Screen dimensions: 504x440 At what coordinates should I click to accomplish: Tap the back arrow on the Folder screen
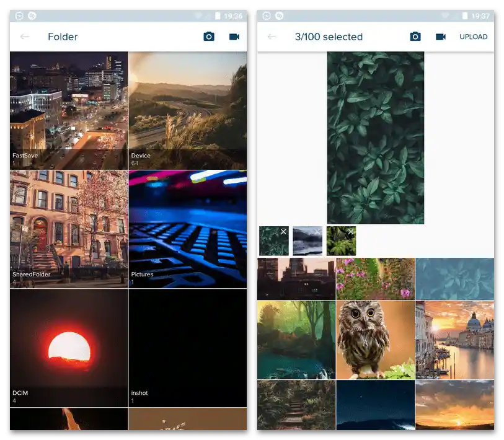(25, 37)
